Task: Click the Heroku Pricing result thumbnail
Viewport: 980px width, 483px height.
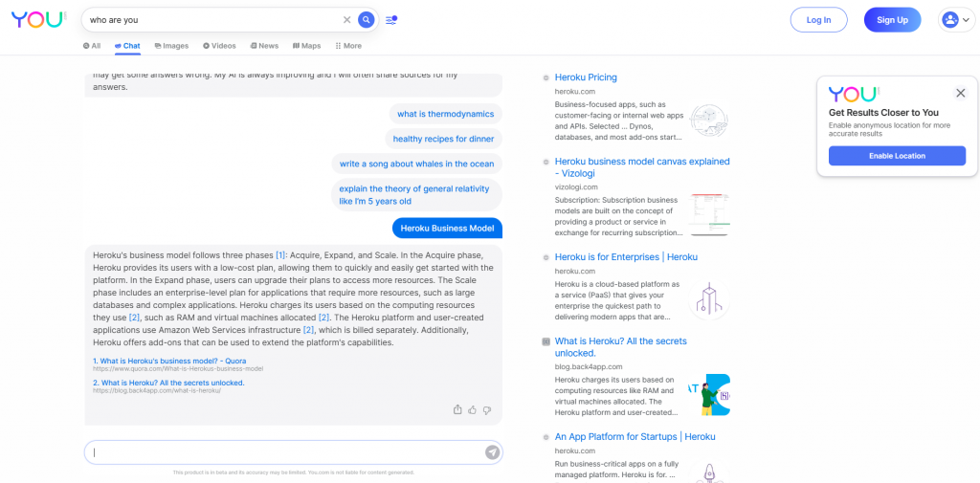Action: pos(709,119)
